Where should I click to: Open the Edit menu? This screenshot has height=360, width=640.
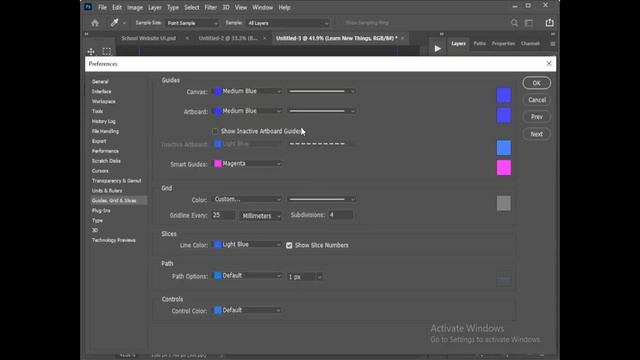pos(117,7)
